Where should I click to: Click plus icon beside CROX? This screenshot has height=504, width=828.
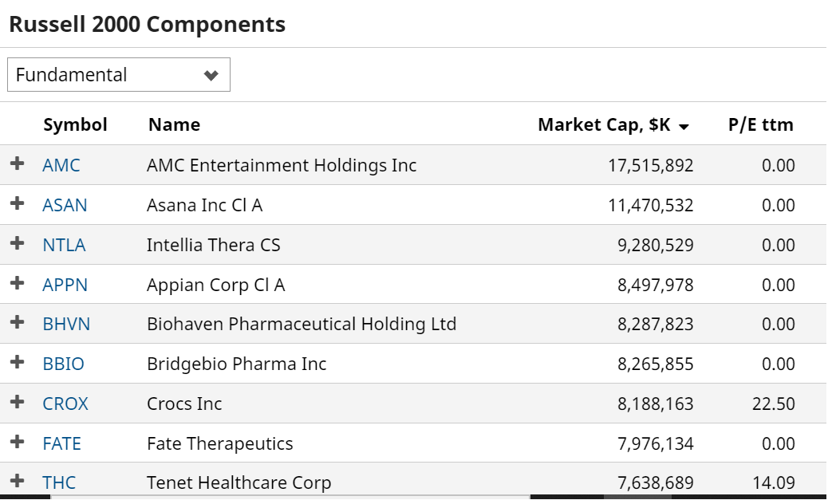[17, 402]
